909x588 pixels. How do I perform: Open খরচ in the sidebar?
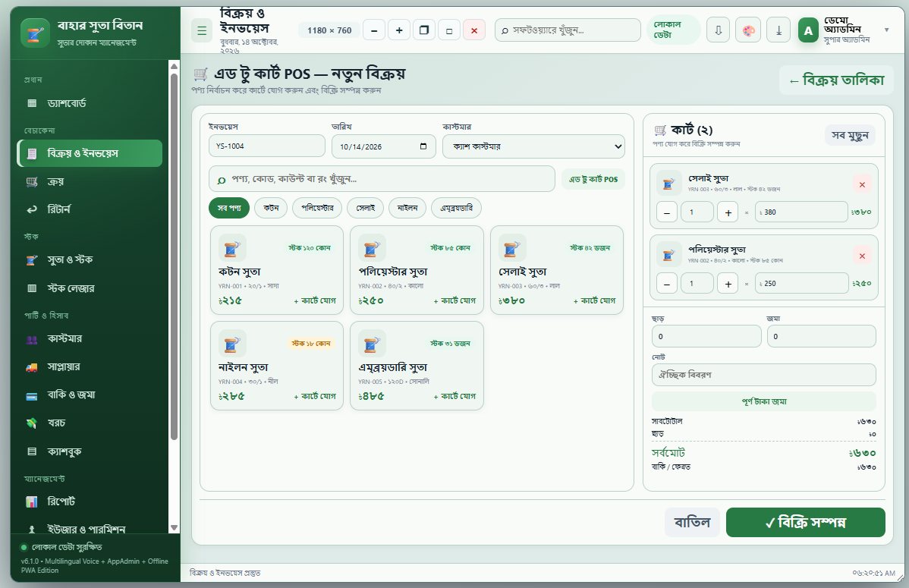tap(90, 423)
